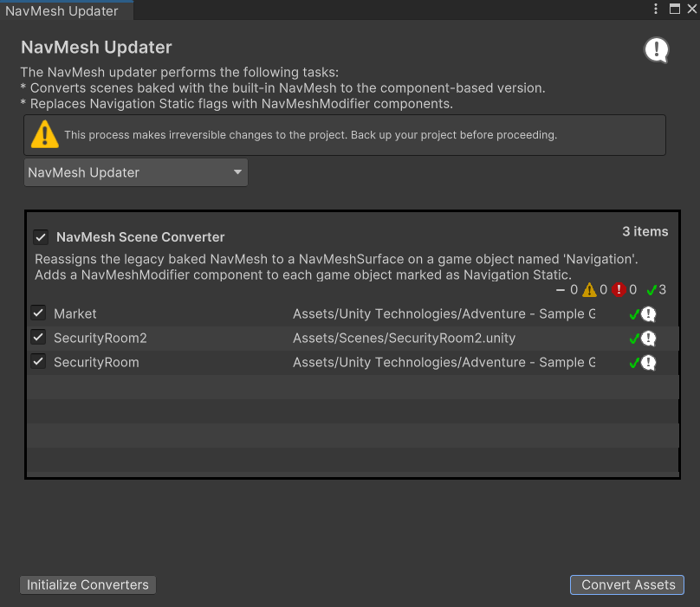Click the warning triangle in the backup notice
Image resolution: width=700 pixels, height=607 pixels.
(47, 134)
